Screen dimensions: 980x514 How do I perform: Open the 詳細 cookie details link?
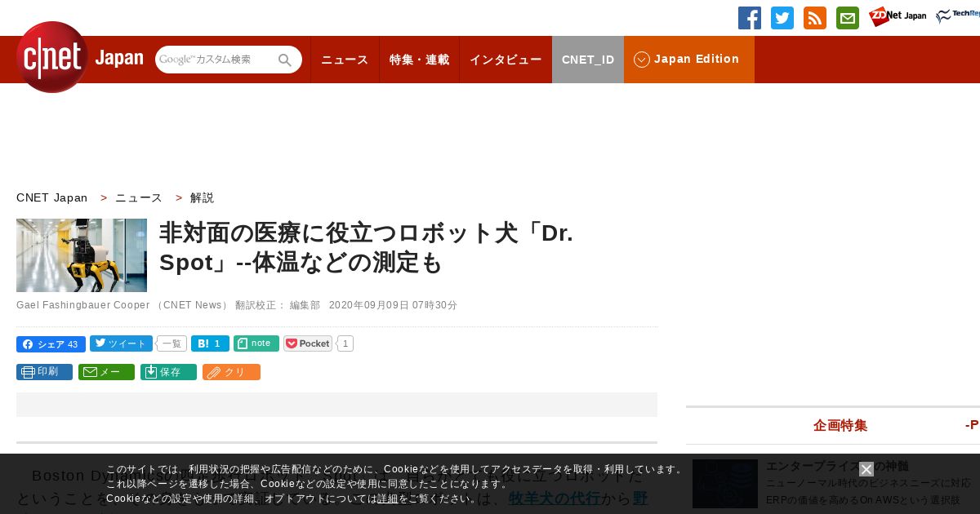pyautogui.click(x=388, y=498)
